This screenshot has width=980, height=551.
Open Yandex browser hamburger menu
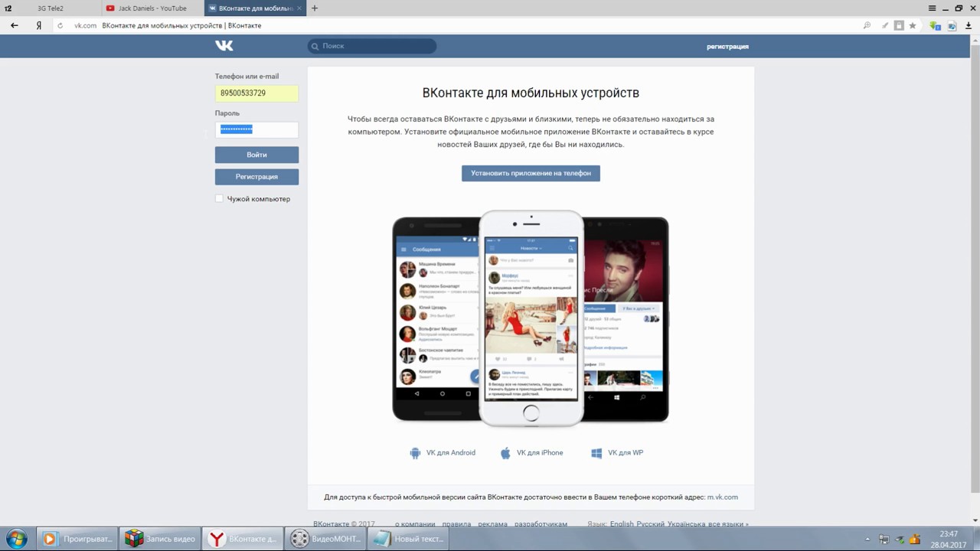[x=932, y=8]
